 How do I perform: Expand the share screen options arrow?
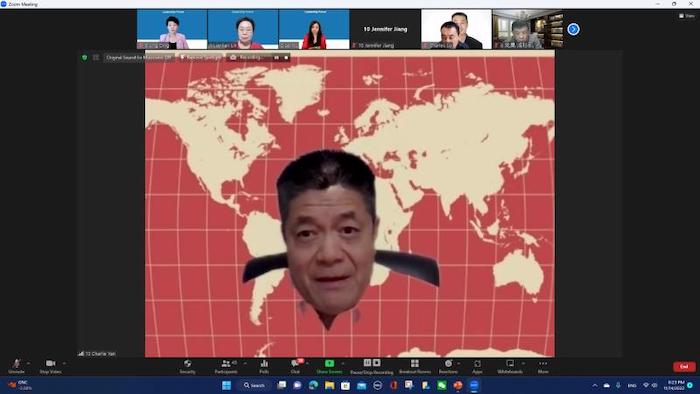pyautogui.click(x=343, y=364)
